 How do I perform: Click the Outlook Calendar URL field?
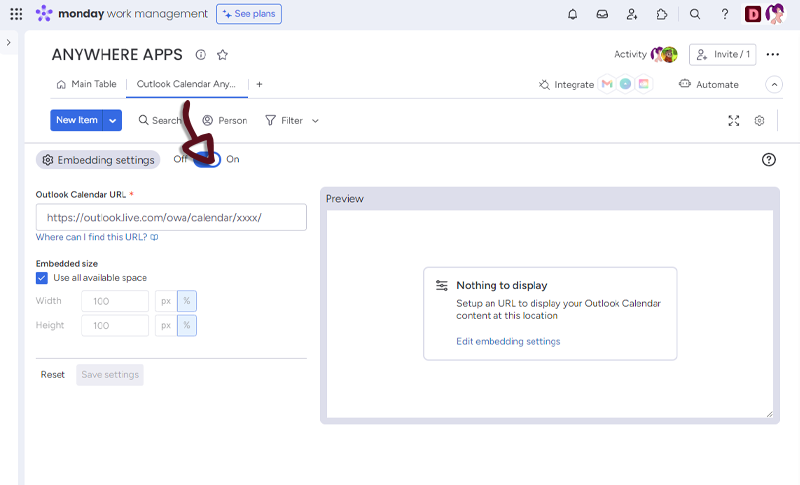pyautogui.click(x=171, y=217)
